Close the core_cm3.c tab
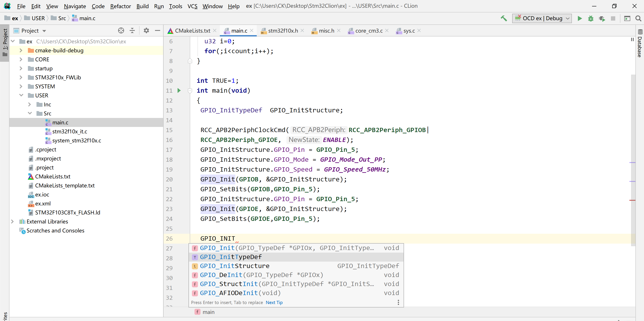Screen dimensions: 644x321 (387, 30)
